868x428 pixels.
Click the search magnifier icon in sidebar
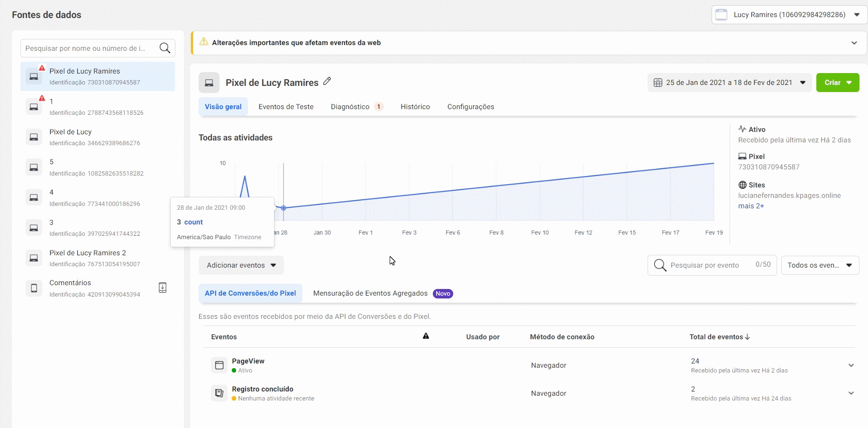click(x=164, y=48)
